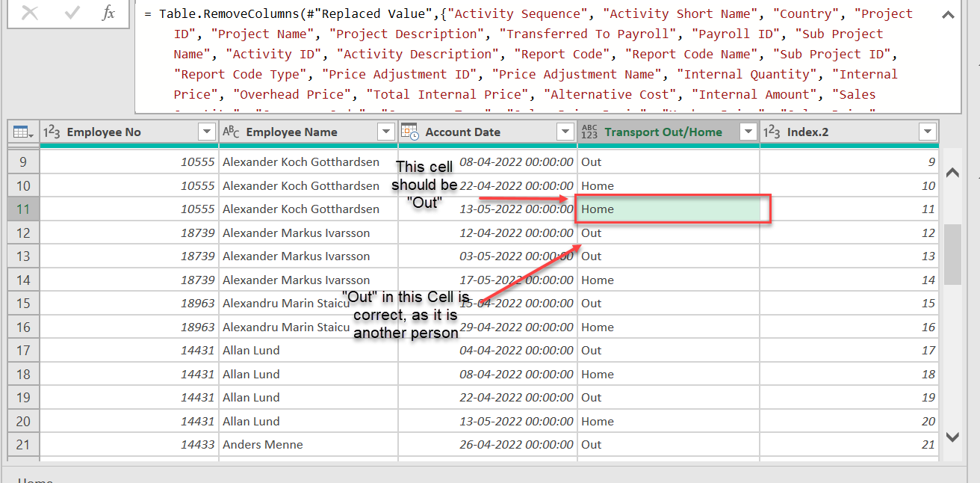980x483 pixels.
Task: Click Alexander Koch Gotthardsen in row 9
Action: 308,162
